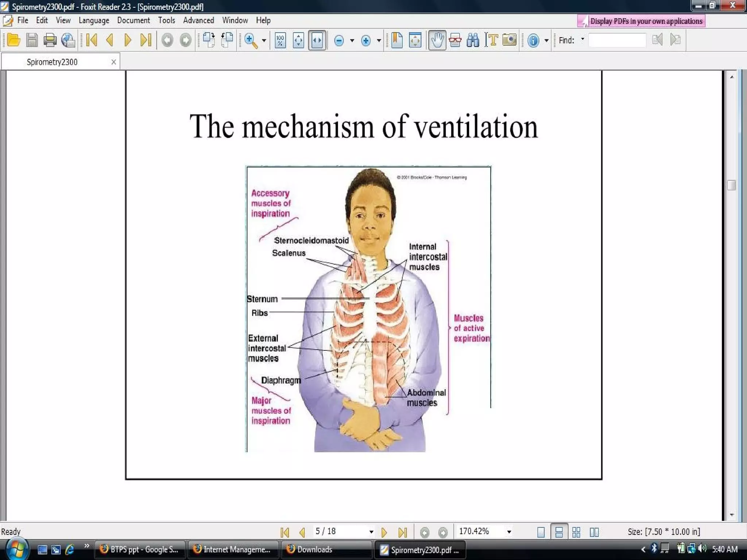Toggle Fit Width view mode
The width and height of the screenshot is (747, 560).
[317, 40]
